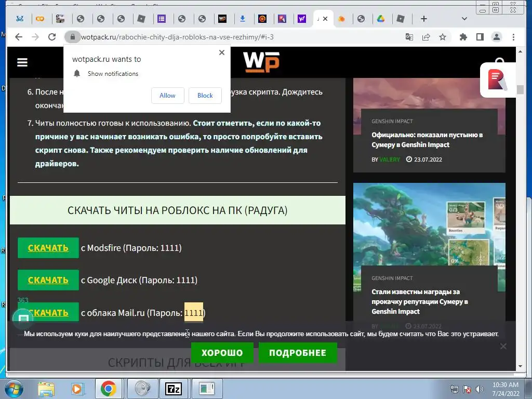Block notifications from wotpack.ru

point(205,96)
